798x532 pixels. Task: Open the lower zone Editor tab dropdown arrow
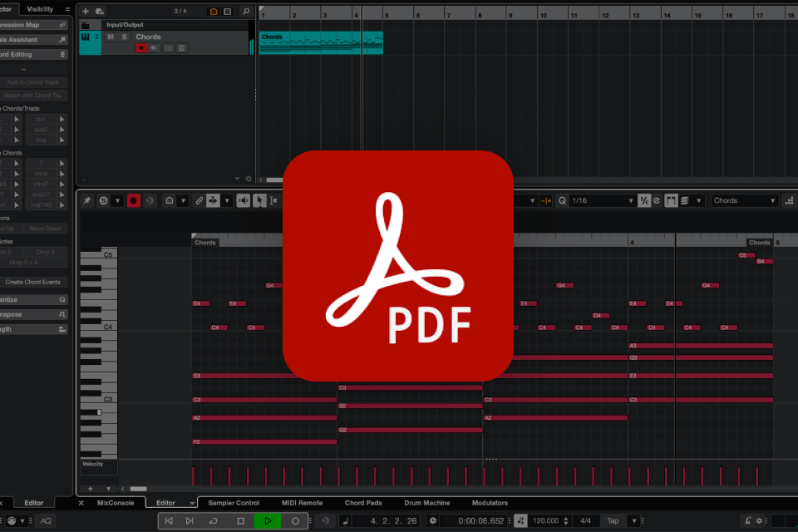pyautogui.click(x=192, y=503)
